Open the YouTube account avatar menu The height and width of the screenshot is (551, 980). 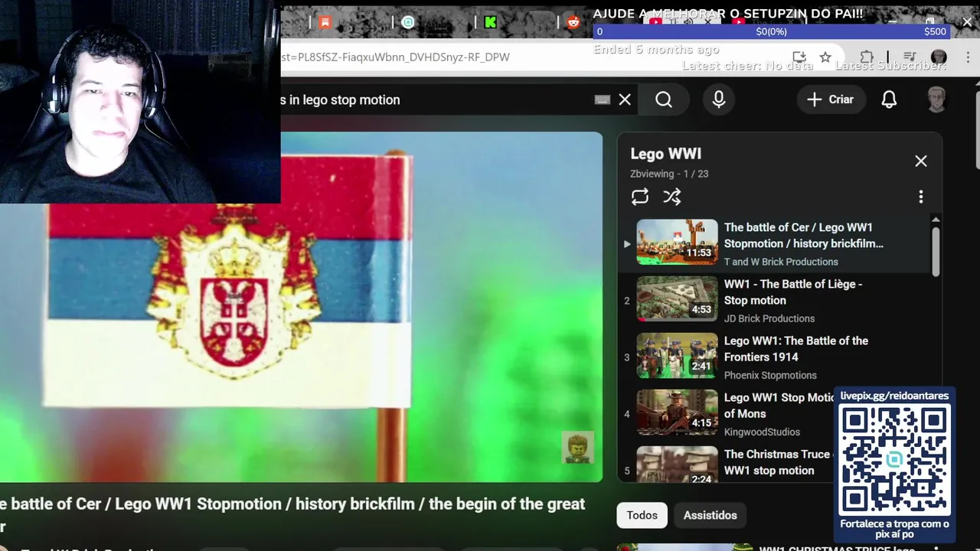click(936, 99)
